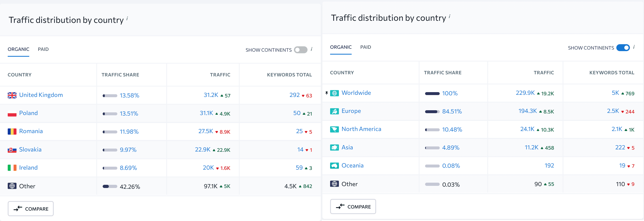Click Traffic column header in right panel
Viewport: 644px width, 221px height.
click(x=544, y=73)
